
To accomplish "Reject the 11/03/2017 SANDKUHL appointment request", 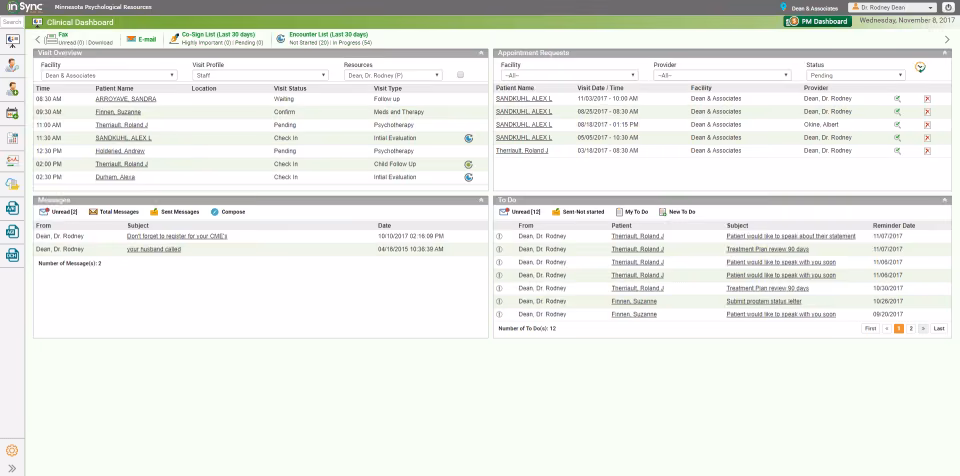I will (928, 99).
